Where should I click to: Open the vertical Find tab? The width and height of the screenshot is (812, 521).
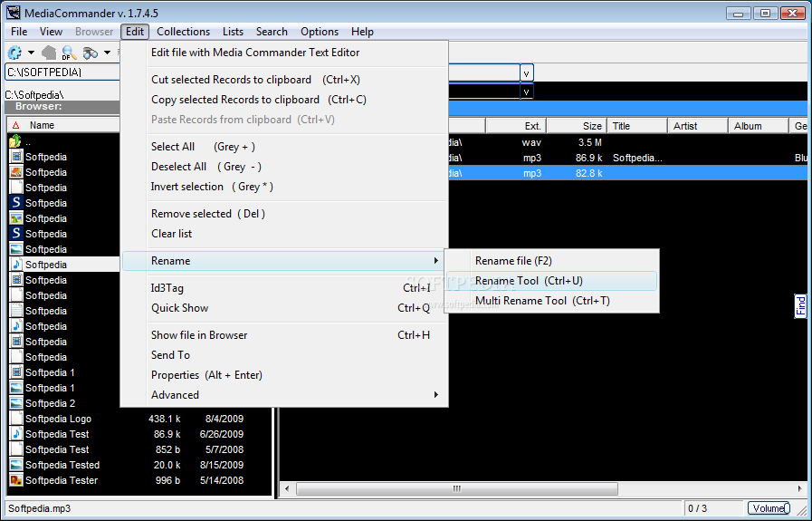click(x=800, y=306)
